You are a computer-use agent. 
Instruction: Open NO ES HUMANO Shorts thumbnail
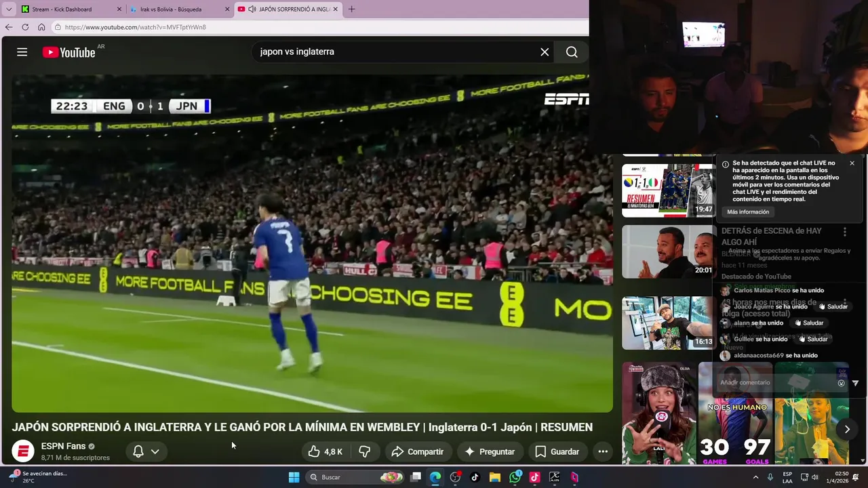tap(736, 413)
